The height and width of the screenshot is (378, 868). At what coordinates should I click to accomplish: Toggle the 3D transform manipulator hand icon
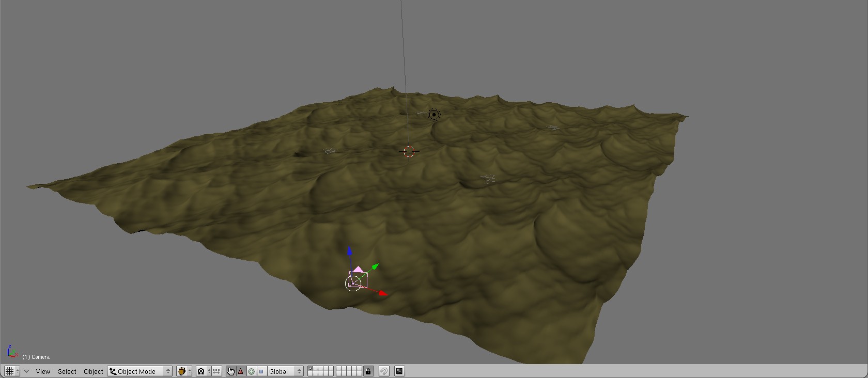(x=230, y=371)
